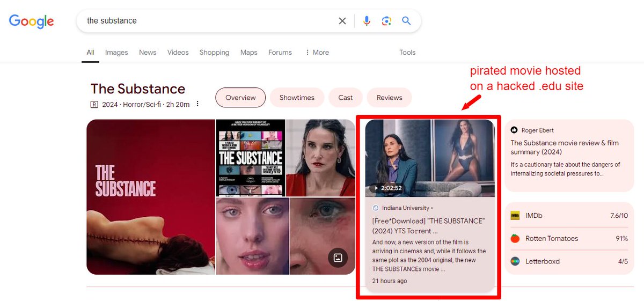The width and height of the screenshot is (644, 301).
Task: Click the Google logo
Action: pyautogui.click(x=31, y=21)
